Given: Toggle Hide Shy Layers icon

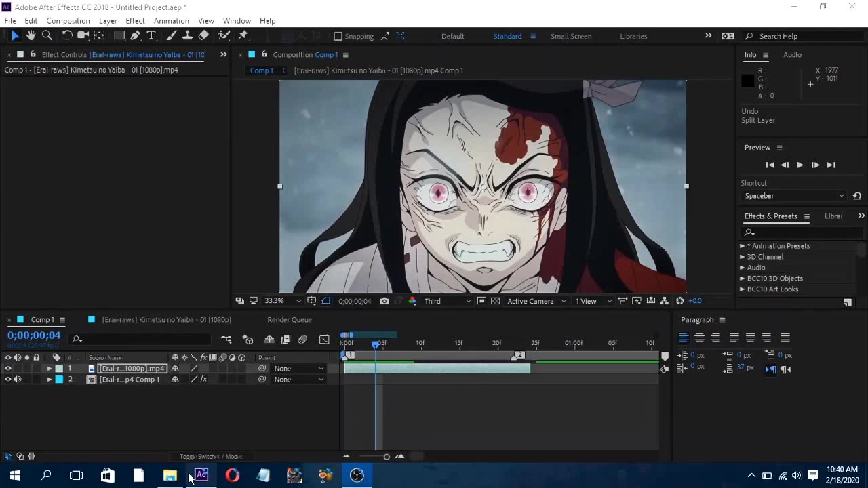Looking at the screenshot, I should [269, 339].
